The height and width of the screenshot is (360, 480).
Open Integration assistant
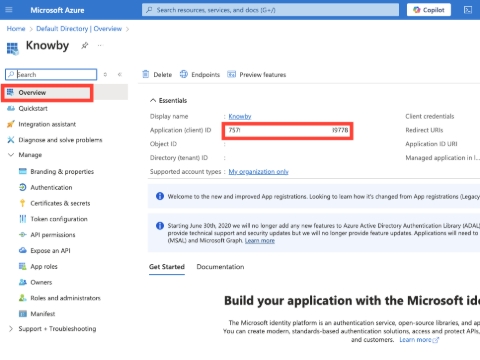click(47, 124)
